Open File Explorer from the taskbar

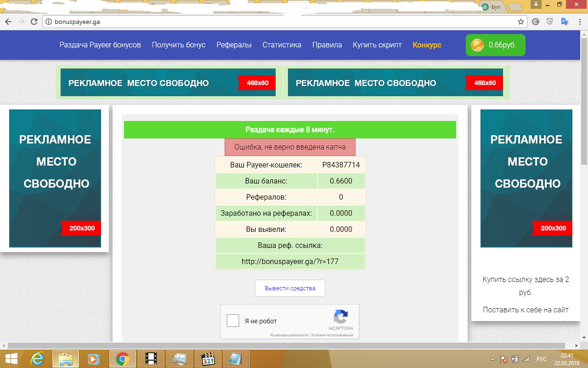(x=66, y=358)
